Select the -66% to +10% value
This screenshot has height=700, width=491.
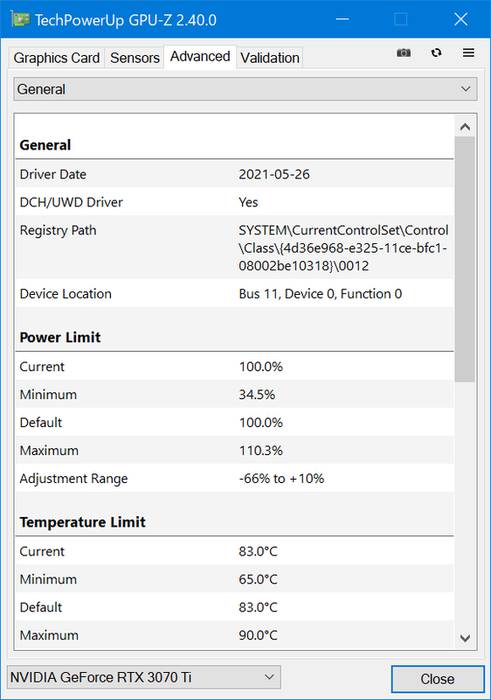point(282,479)
